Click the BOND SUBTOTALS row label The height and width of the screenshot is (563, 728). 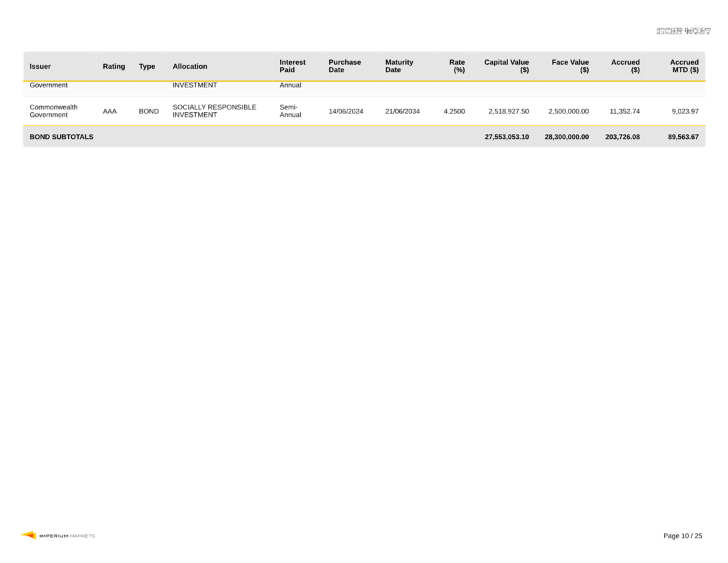coord(61,137)
